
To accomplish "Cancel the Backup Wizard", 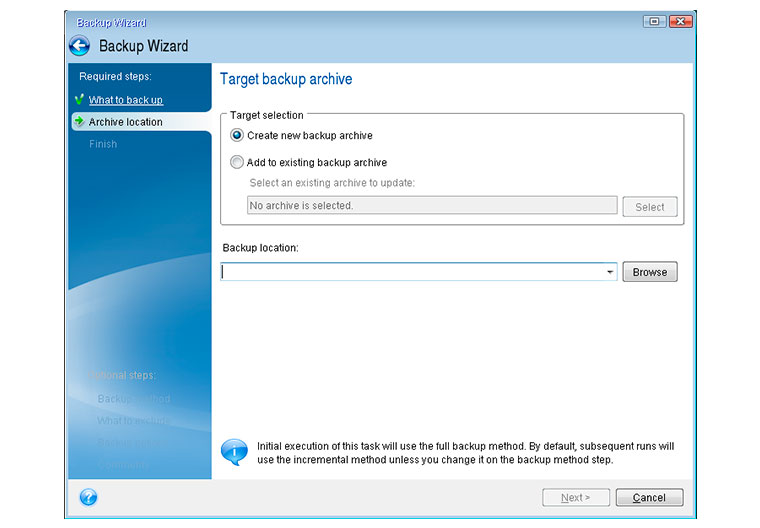I will tap(649, 497).
